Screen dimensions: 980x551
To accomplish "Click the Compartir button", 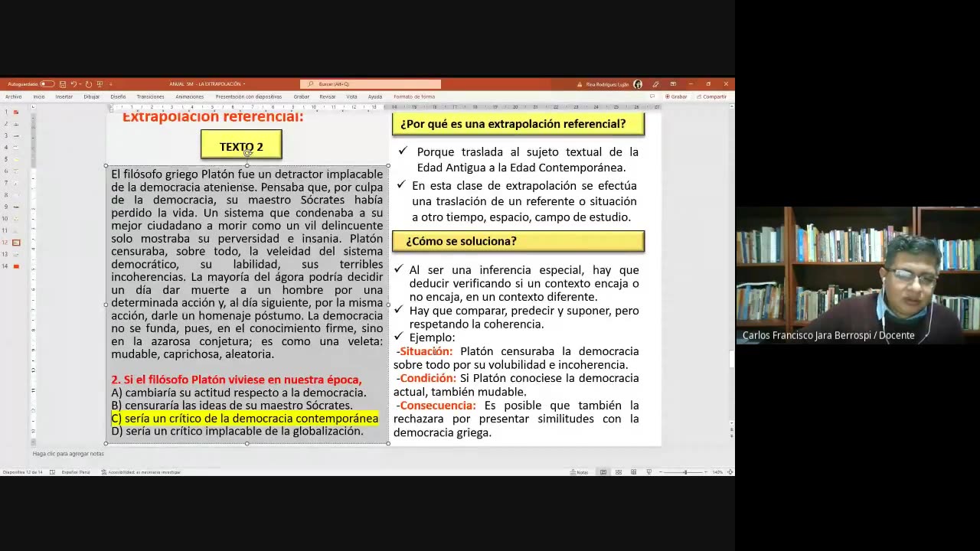I will pos(712,96).
